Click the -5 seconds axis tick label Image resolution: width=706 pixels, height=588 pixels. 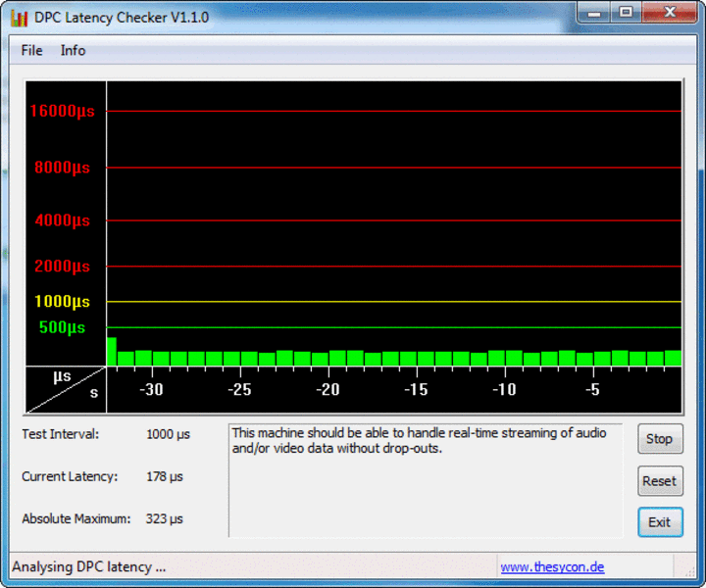[x=592, y=390]
